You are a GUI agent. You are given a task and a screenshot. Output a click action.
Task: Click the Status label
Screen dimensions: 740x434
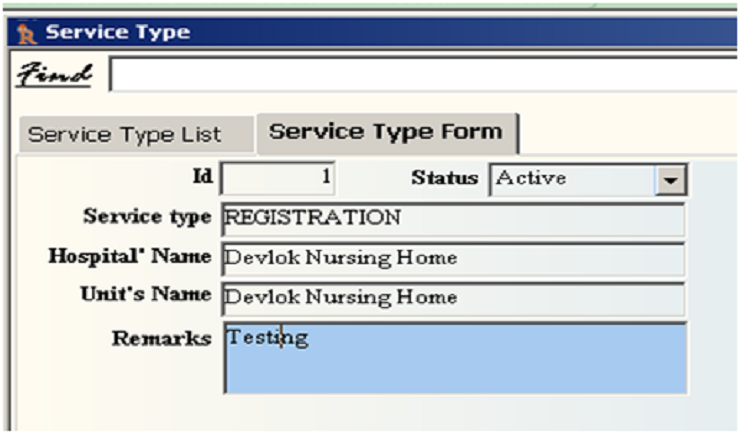pos(445,178)
